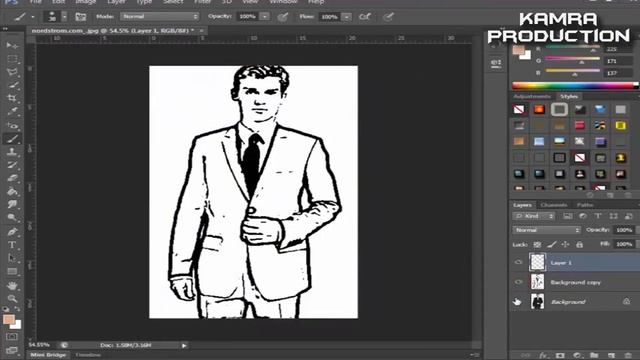Select the Lasso tool
Viewport: 640px width, 360px height.
[x=12, y=72]
